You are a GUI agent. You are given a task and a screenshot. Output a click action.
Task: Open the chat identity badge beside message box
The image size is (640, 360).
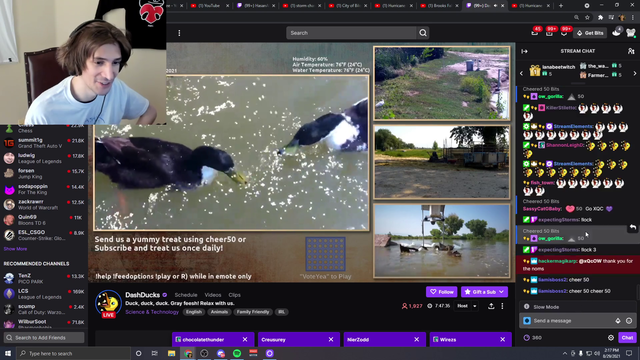tap(527, 321)
